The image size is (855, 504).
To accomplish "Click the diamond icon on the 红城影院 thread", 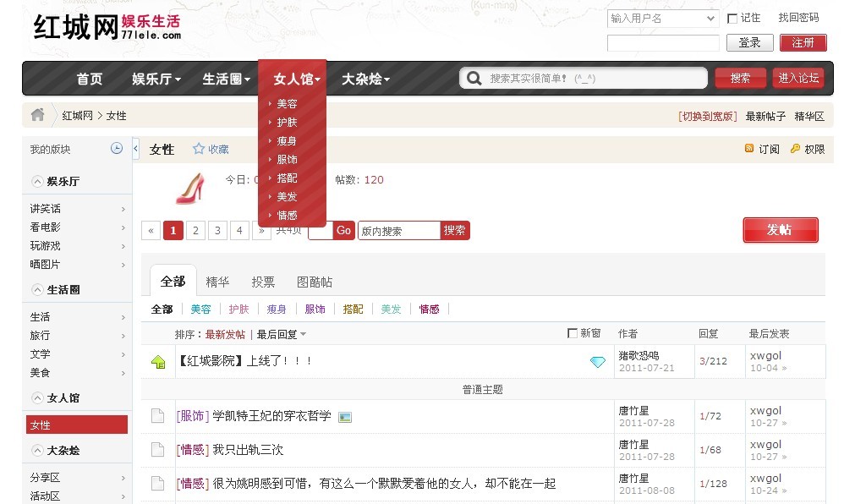I will [598, 361].
